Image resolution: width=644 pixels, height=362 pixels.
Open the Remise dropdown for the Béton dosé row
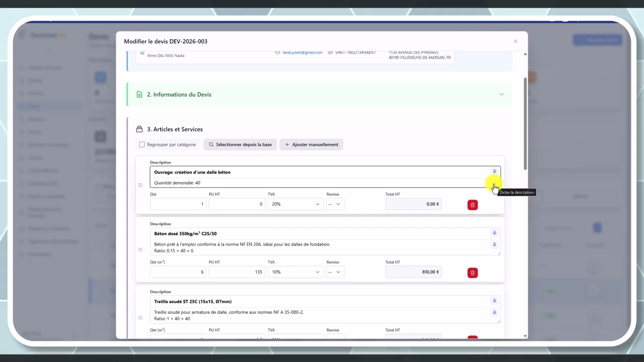335,272
